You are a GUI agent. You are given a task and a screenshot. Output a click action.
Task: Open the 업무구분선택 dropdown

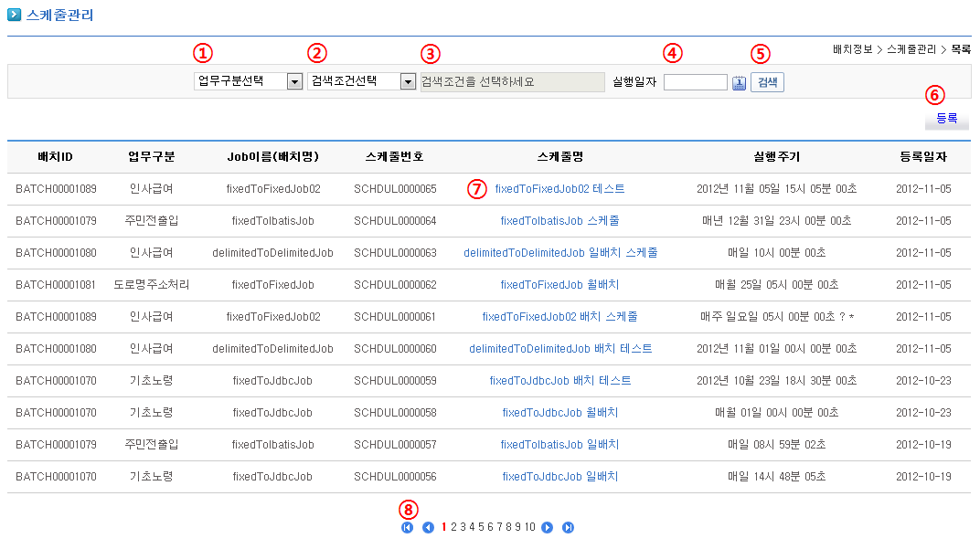pos(248,81)
